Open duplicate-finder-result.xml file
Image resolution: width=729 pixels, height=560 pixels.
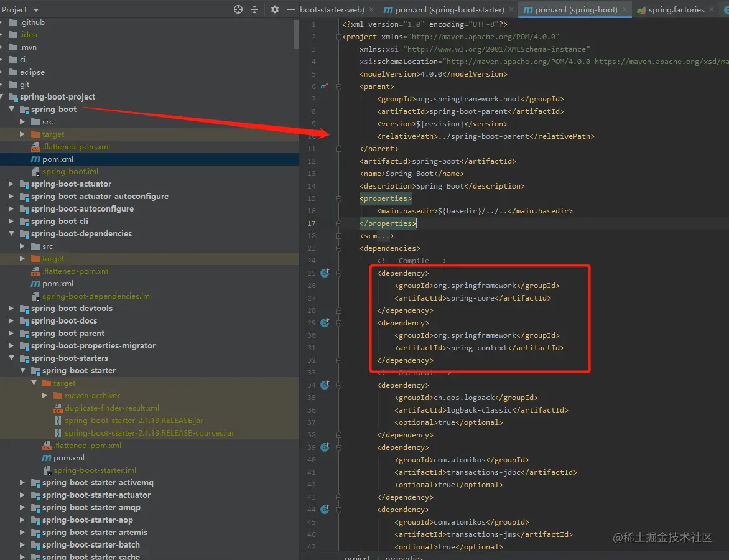pos(111,408)
